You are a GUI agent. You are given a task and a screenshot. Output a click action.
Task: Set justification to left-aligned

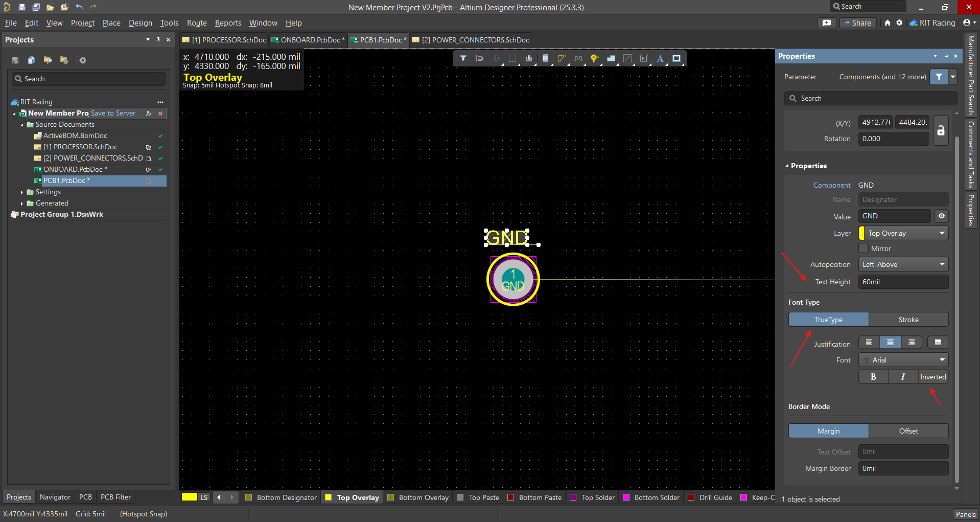tap(869, 343)
